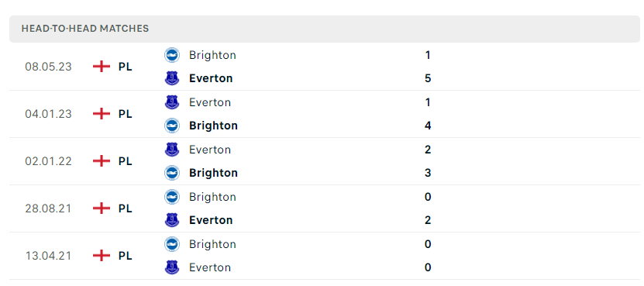Click England flag beside 08.05.23 date
The image size is (644, 286).
pyautogui.click(x=102, y=67)
